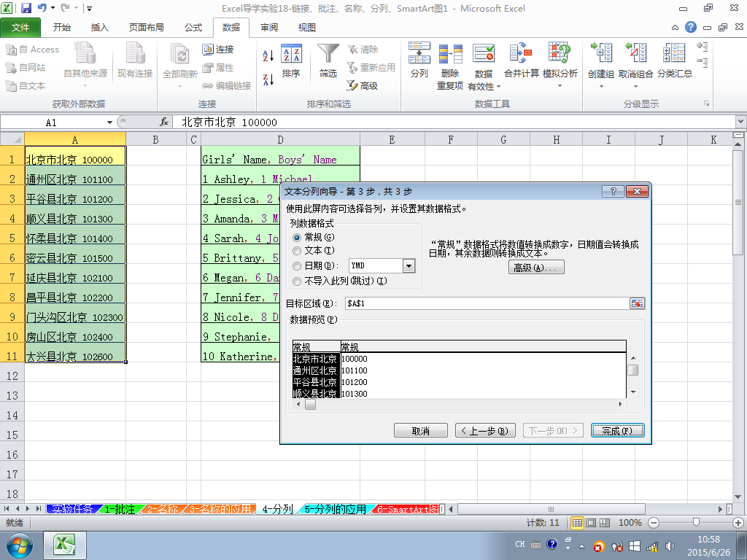Open existing connections (现有连接)
Viewport: 747px width, 560px height.
click(135, 60)
